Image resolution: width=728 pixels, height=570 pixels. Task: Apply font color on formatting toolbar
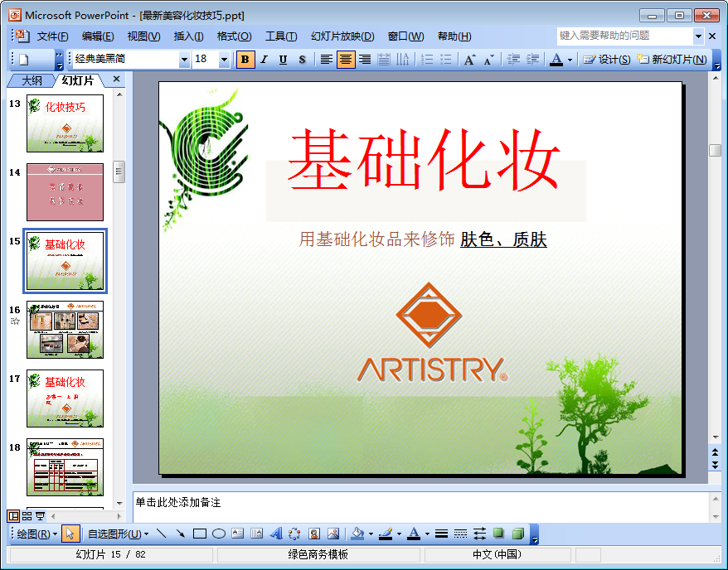pos(556,60)
